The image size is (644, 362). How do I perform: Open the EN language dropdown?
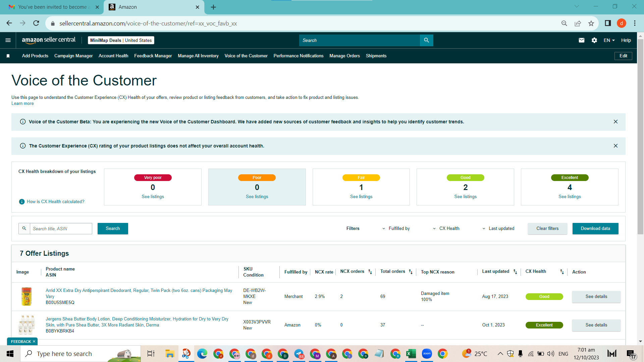coord(609,40)
